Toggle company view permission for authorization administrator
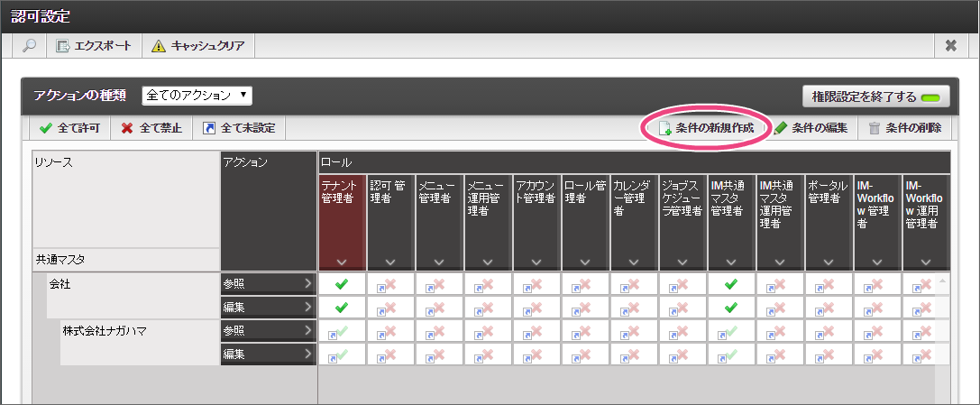 [x=390, y=283]
